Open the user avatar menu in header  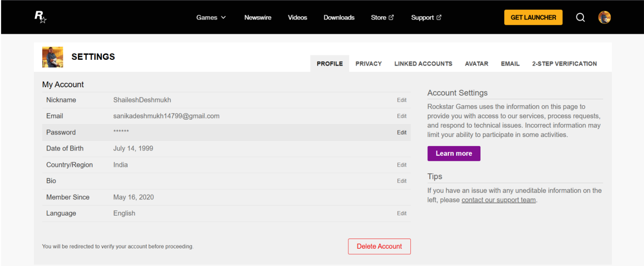pos(604,17)
